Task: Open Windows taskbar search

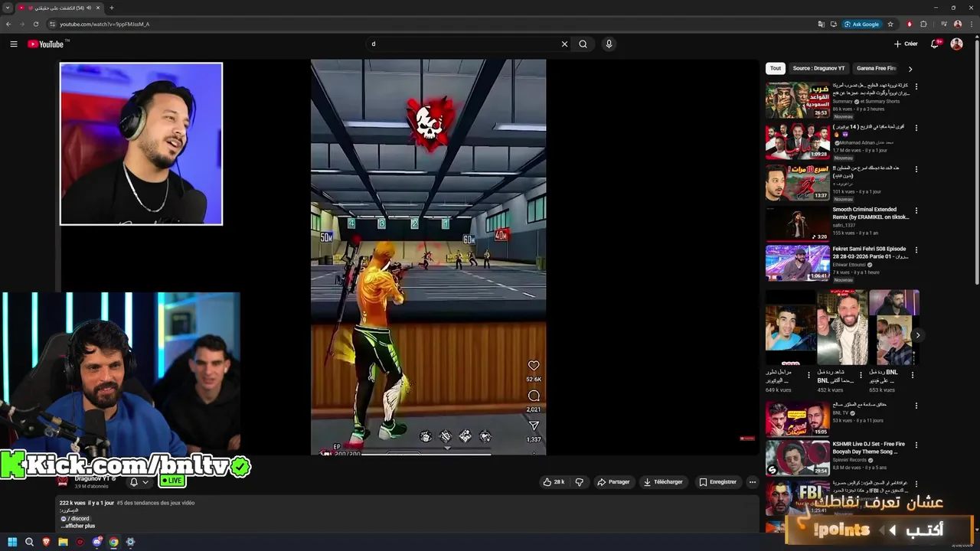Action: [x=29, y=542]
